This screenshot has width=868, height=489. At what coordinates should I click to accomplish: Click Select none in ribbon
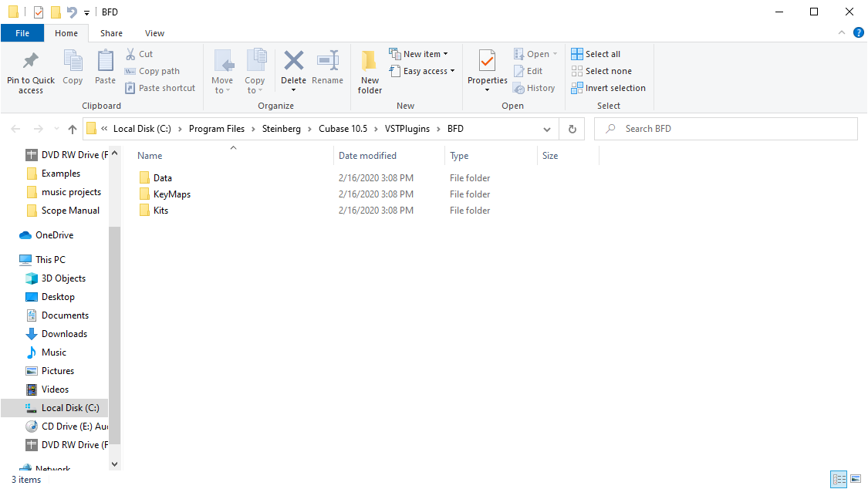point(601,71)
